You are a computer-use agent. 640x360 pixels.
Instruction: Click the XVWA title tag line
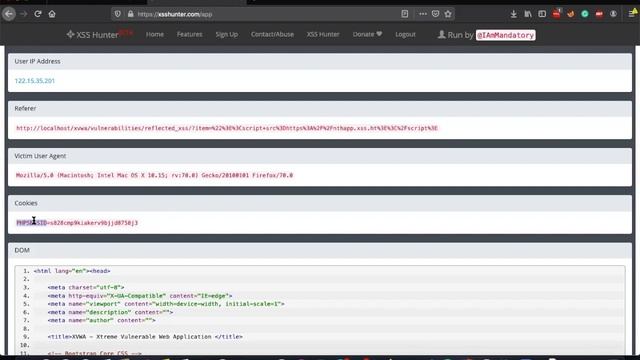[x=145, y=337]
